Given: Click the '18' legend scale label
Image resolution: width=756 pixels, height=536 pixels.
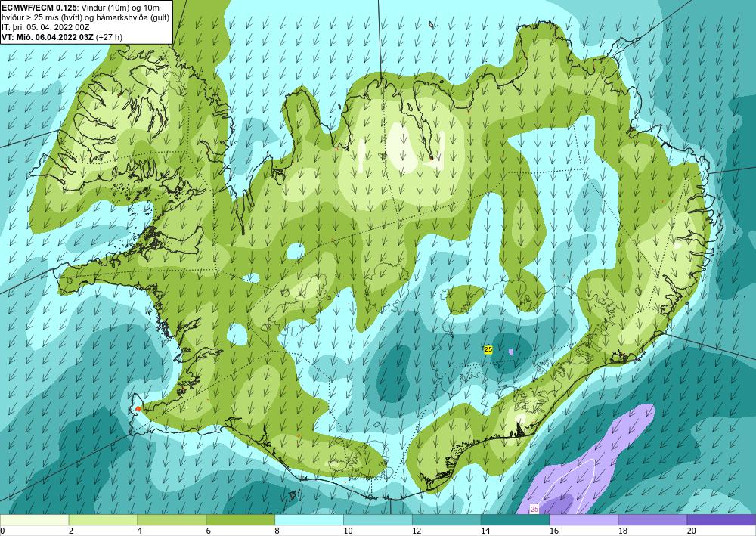Looking at the screenshot, I should 622,531.
